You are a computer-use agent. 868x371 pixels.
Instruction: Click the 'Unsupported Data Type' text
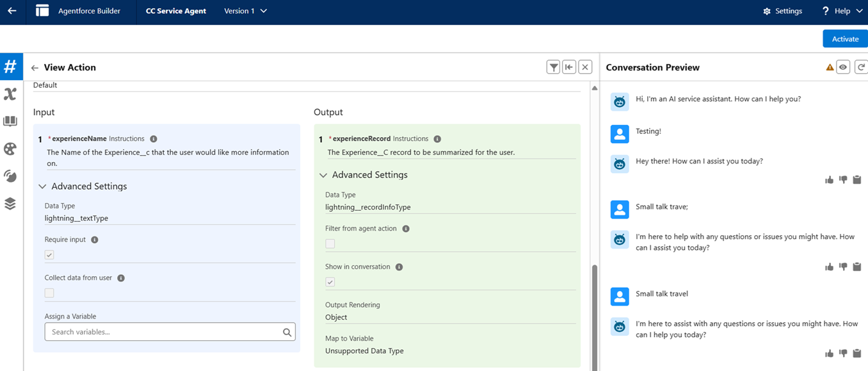coord(364,351)
